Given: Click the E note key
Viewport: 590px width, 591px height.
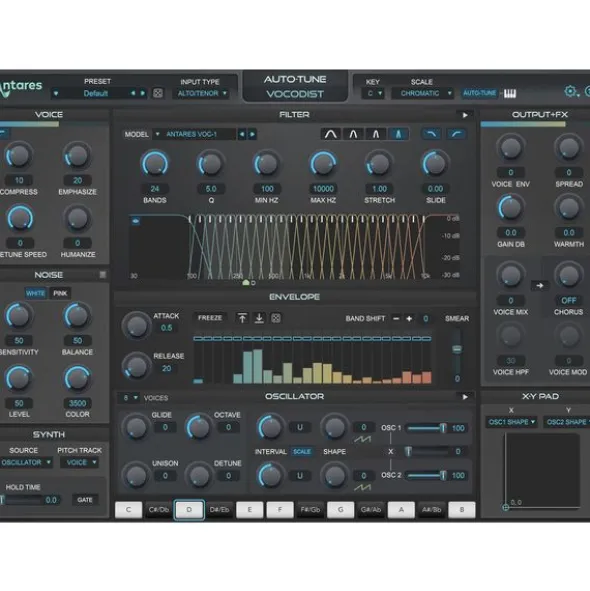Looking at the screenshot, I should 250,510.
